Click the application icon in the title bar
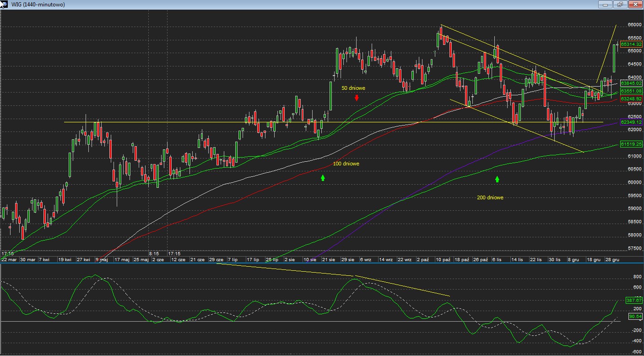 4,4
